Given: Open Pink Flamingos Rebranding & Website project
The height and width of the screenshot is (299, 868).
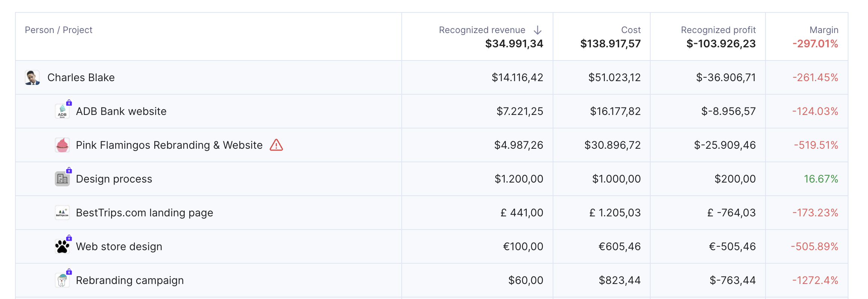Looking at the screenshot, I should (169, 145).
